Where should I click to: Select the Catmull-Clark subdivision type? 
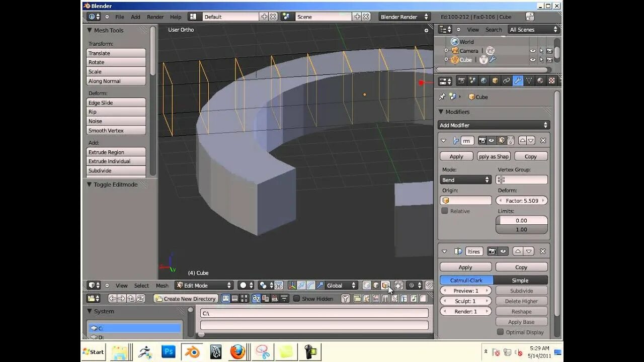[466, 280]
